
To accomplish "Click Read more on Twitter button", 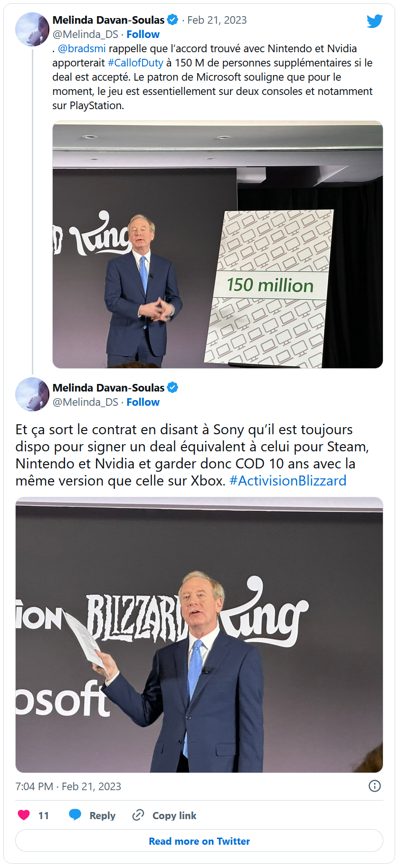I will [x=199, y=841].
